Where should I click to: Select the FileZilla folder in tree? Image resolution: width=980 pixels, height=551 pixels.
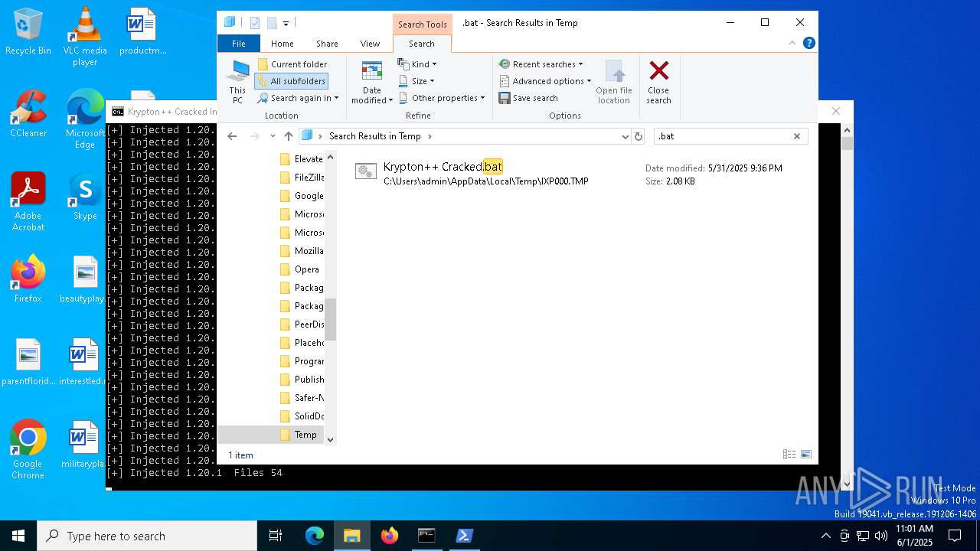[x=301, y=178]
